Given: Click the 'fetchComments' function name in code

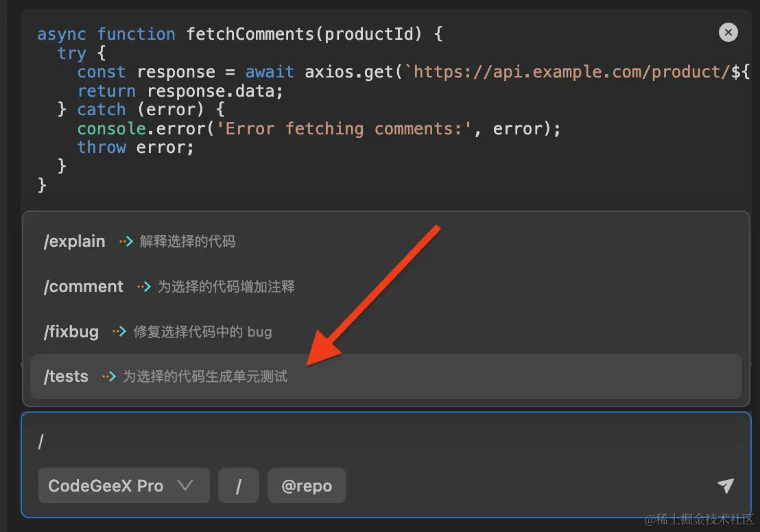Looking at the screenshot, I should tap(250, 34).
